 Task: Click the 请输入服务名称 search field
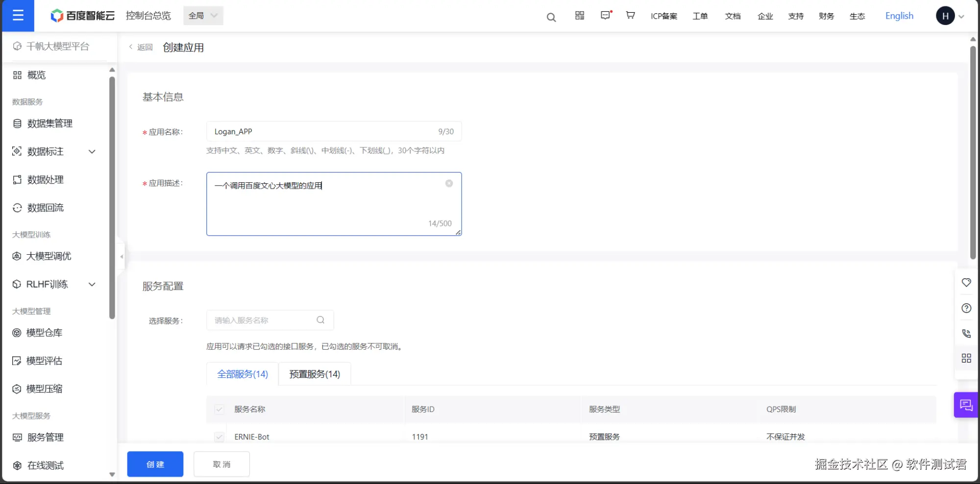coord(270,320)
